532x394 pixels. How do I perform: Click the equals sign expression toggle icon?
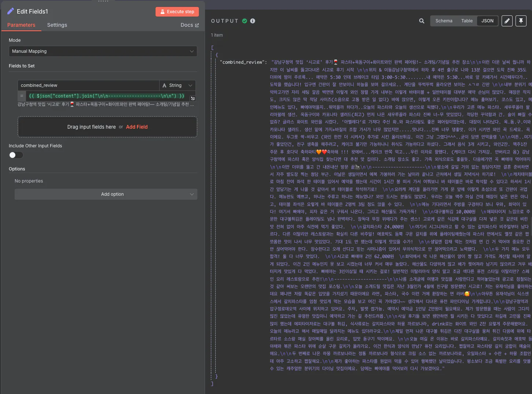[22, 96]
